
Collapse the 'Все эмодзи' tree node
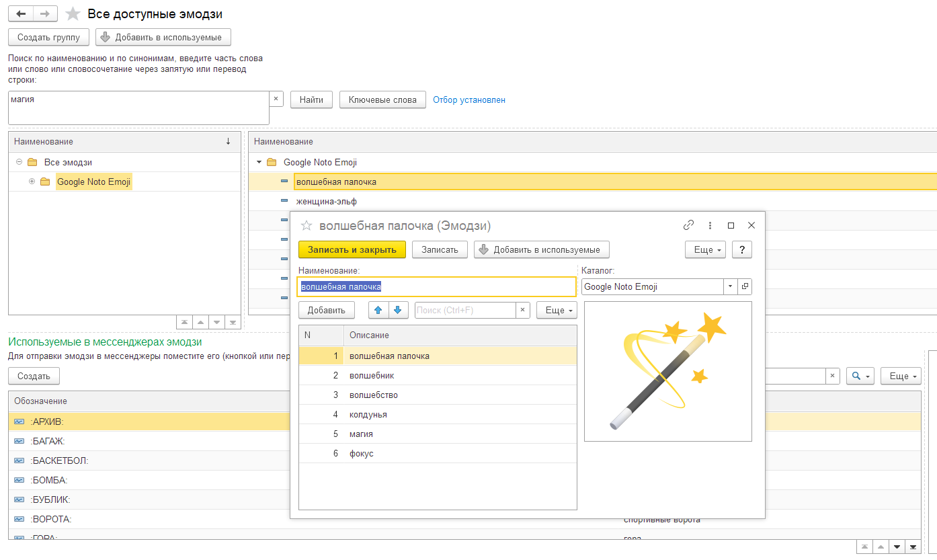pos(19,162)
